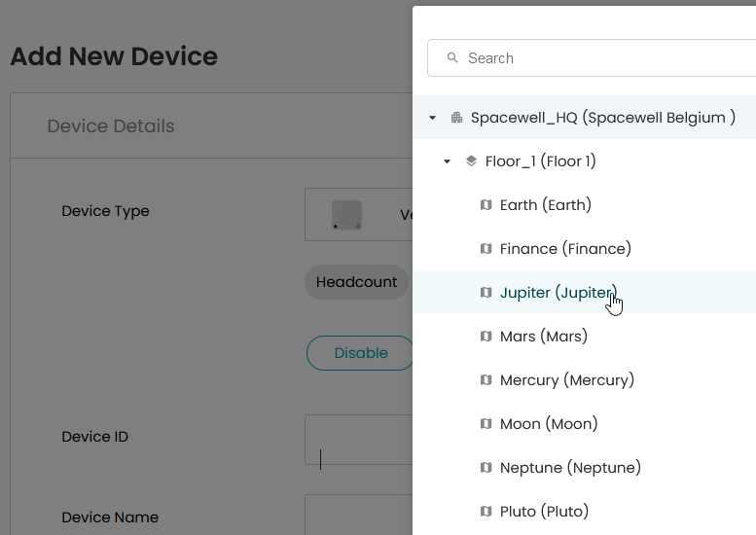
Task: Click the Neptune room map icon
Action: (x=486, y=468)
